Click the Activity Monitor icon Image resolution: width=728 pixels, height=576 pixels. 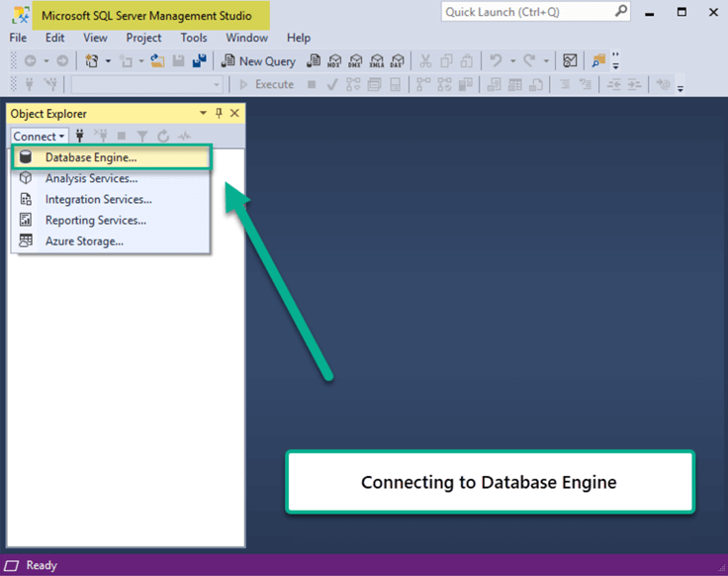tap(570, 60)
